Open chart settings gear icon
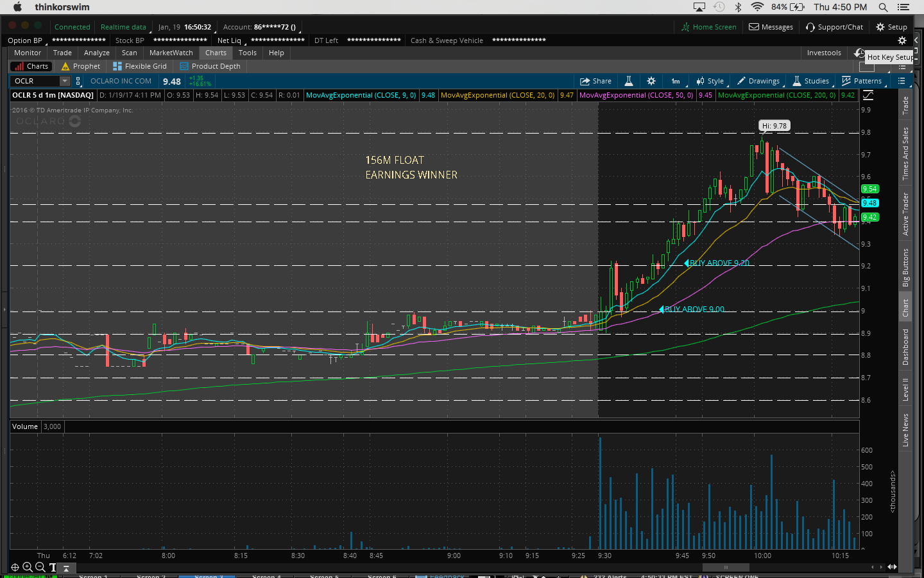 651,81
